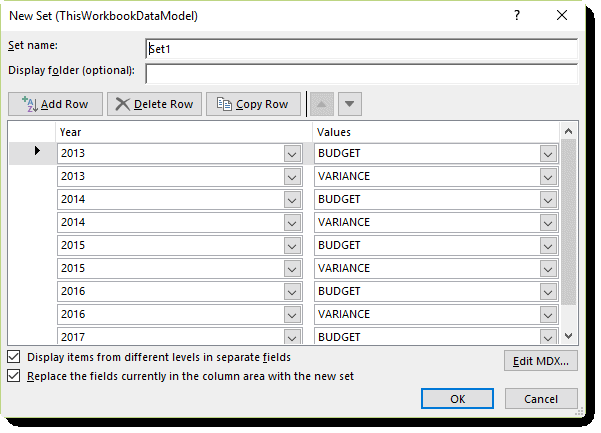
Task: Confirm with the OK button
Action: click(457, 399)
